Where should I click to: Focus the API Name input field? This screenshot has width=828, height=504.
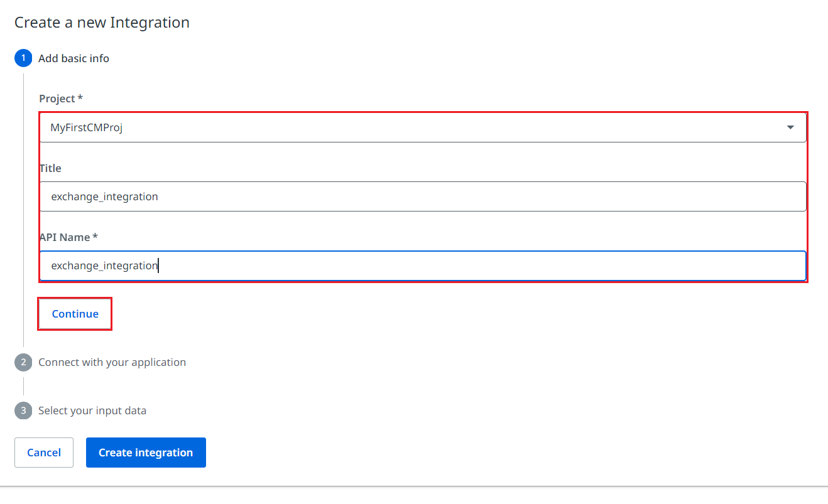pos(422,265)
